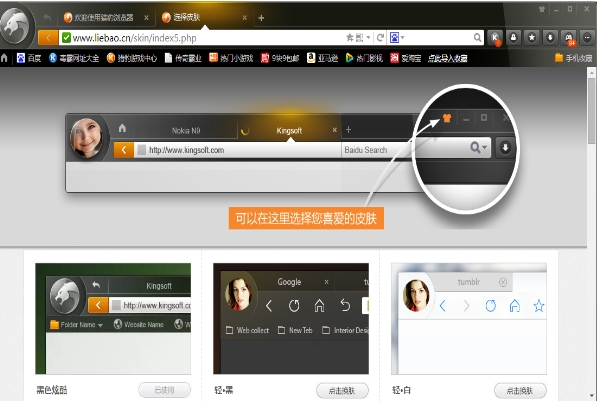Select the 选择皮肤 tab

[x=204, y=17]
